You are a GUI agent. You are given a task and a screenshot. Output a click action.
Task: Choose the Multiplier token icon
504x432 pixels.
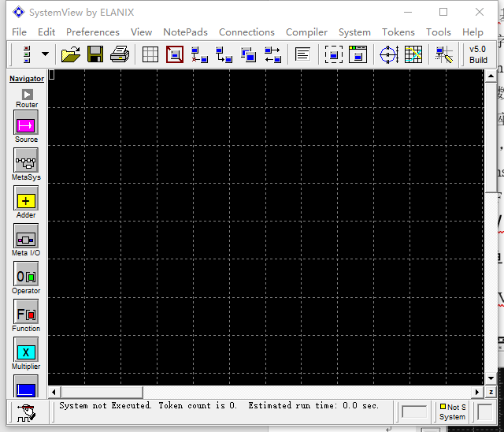point(26,352)
